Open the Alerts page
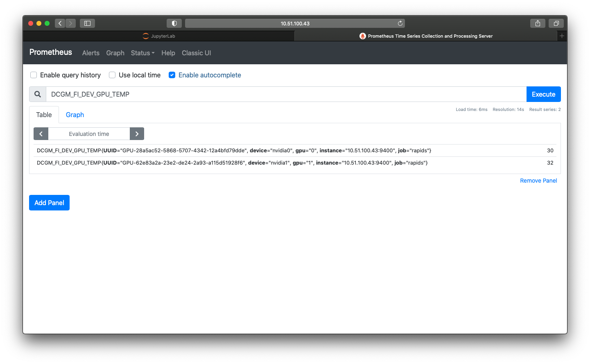This screenshot has height=364, width=590. 91,53
